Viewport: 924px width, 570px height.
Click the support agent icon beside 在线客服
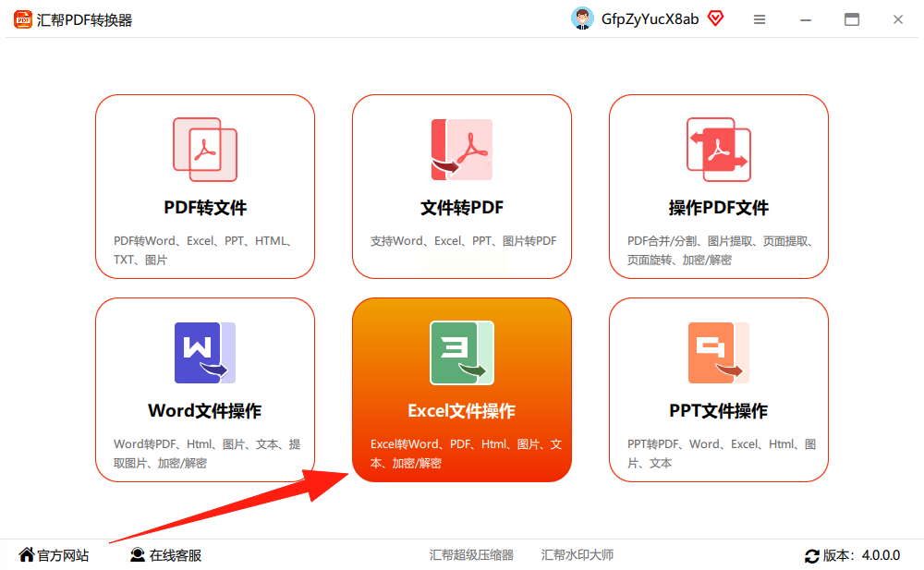138,554
